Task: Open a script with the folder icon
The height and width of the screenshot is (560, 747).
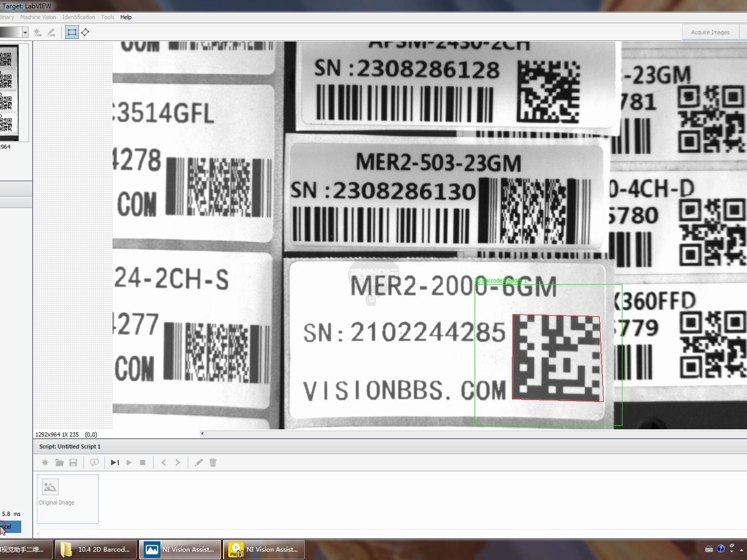Action: pos(59,463)
